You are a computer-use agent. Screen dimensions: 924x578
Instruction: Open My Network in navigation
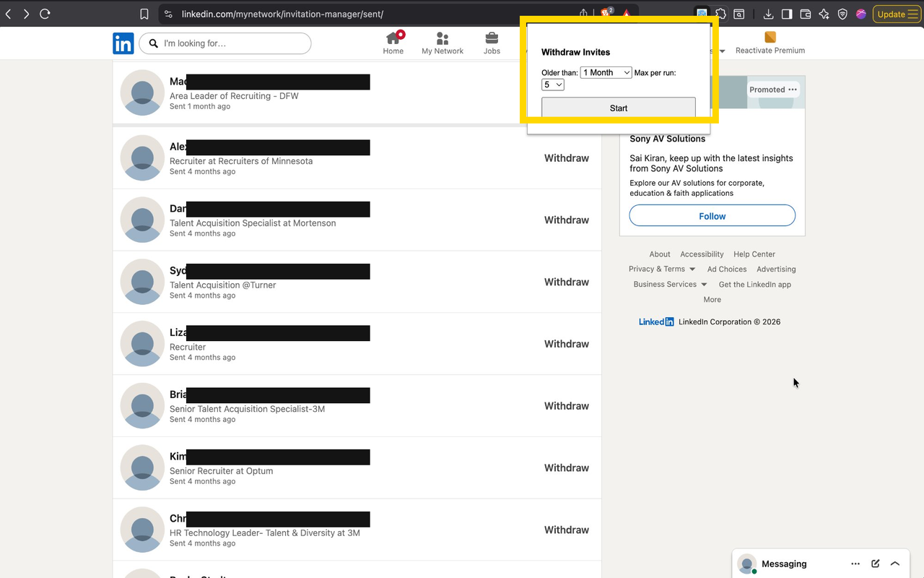click(x=443, y=43)
